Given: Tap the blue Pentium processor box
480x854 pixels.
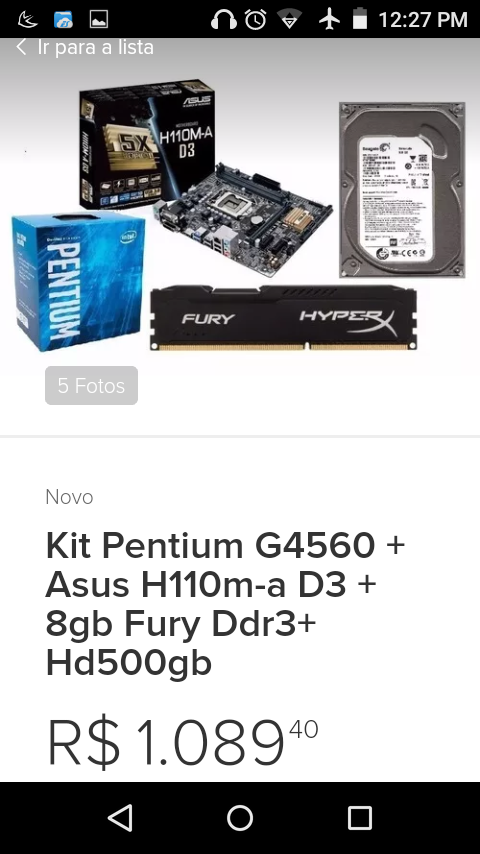Looking at the screenshot, I should click(78, 282).
